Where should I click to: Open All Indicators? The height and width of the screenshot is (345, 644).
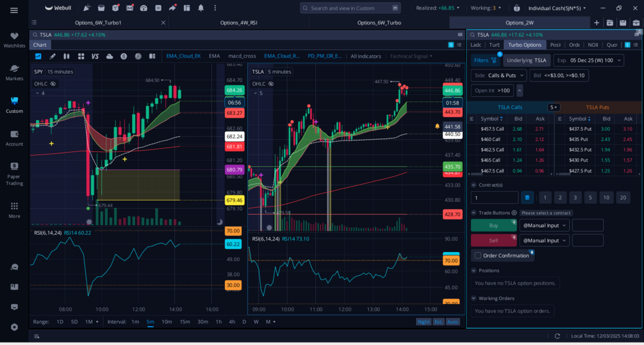365,56
